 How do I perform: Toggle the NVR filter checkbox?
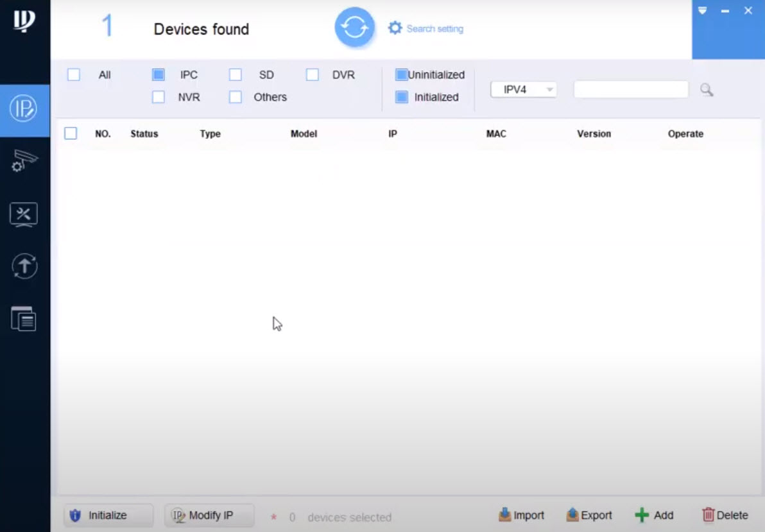click(158, 97)
